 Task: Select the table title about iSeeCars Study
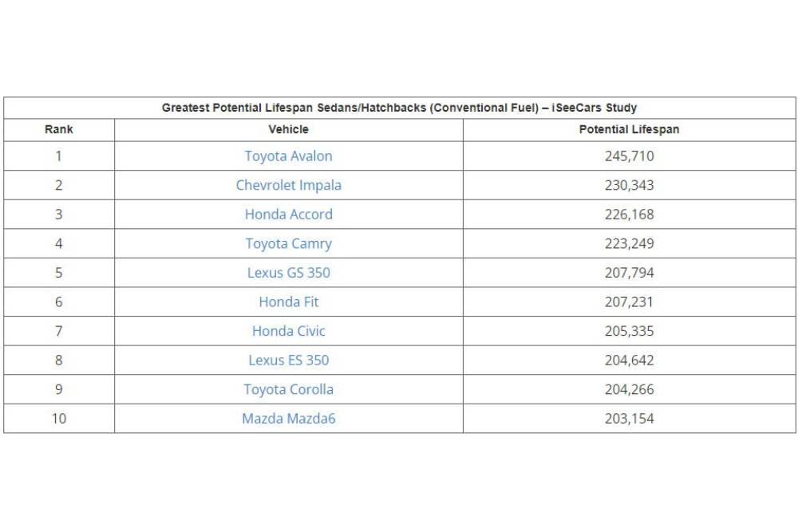399,108
